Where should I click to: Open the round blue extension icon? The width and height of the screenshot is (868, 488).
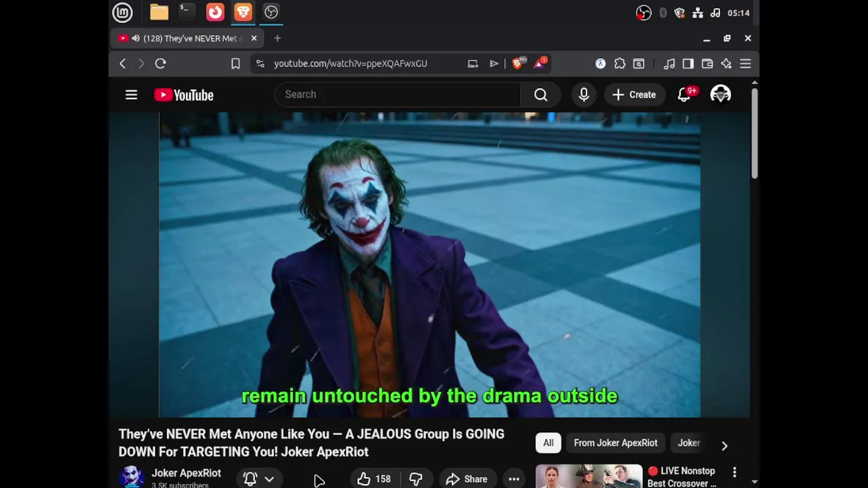tap(601, 64)
